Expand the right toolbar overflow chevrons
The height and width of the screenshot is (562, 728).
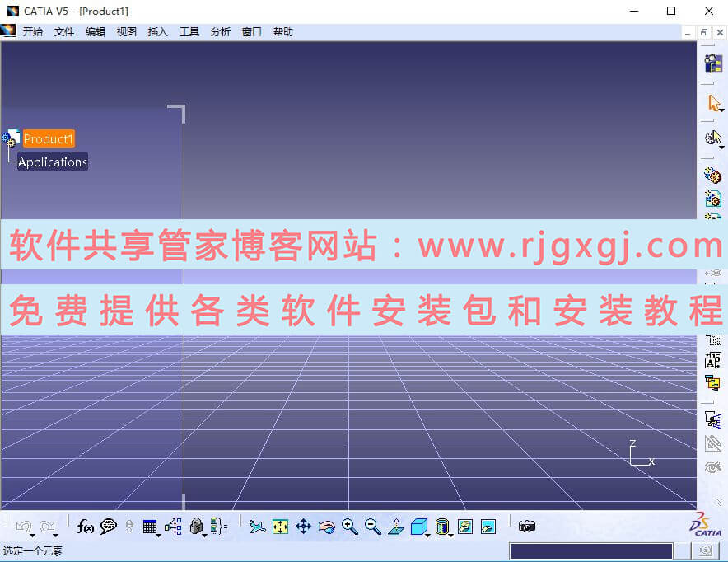(x=719, y=502)
